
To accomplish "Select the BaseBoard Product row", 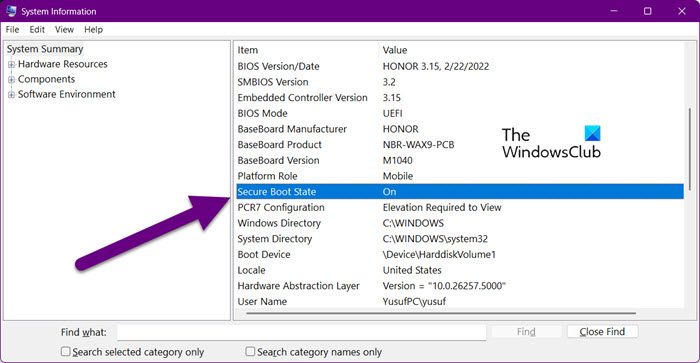I will click(460, 145).
